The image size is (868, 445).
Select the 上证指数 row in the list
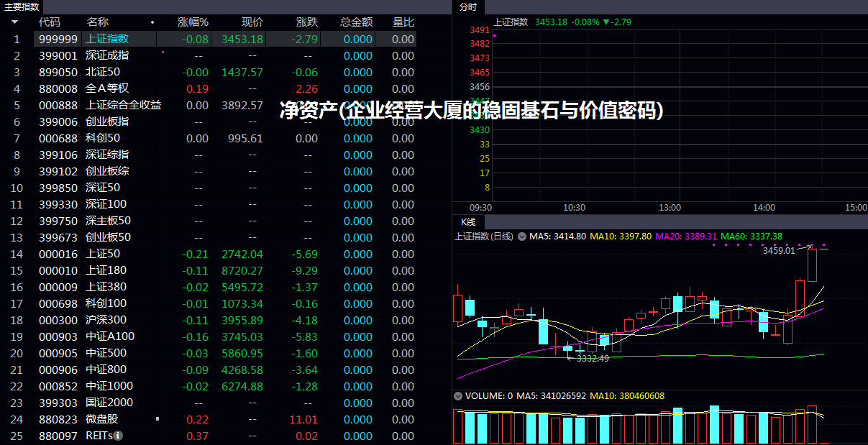209,39
